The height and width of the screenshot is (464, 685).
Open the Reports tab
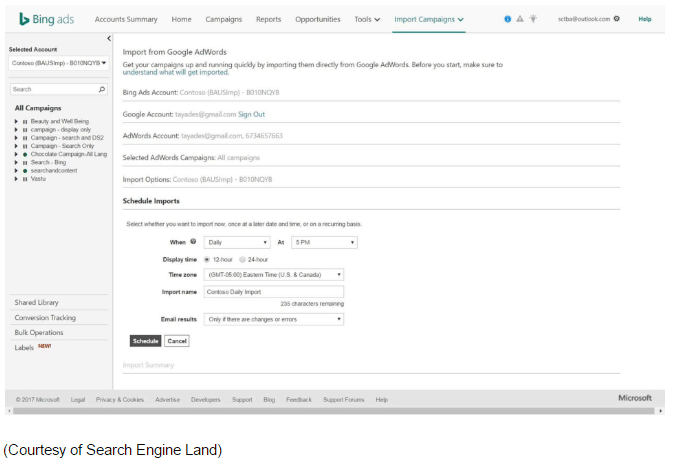(x=268, y=19)
